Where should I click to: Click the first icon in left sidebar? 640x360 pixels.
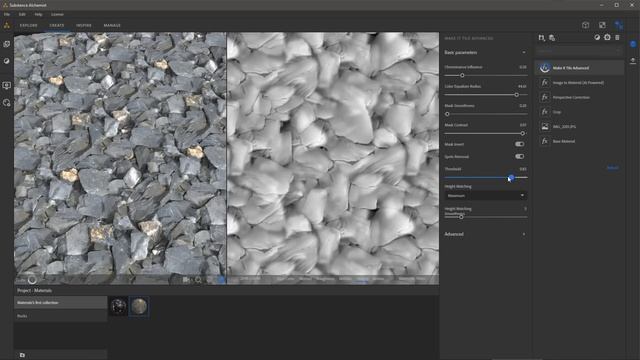tap(7, 44)
